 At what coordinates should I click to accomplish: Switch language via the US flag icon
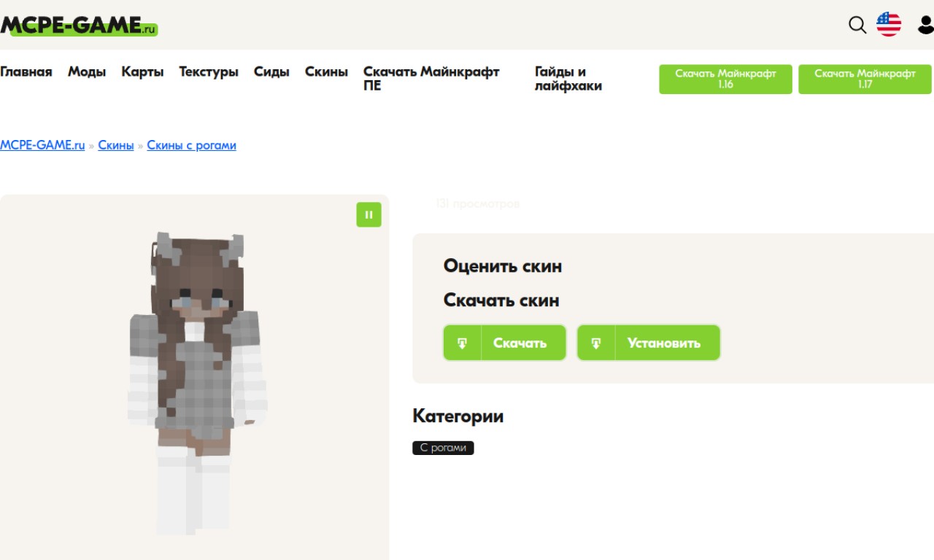(x=889, y=25)
